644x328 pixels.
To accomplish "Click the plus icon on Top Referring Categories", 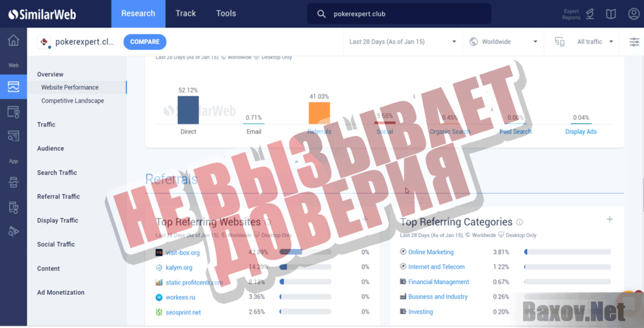I will 609,219.
